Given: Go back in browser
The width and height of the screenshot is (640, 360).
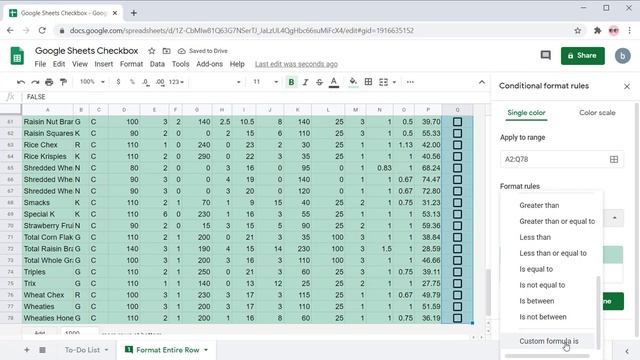Looking at the screenshot, I should tap(10, 31).
